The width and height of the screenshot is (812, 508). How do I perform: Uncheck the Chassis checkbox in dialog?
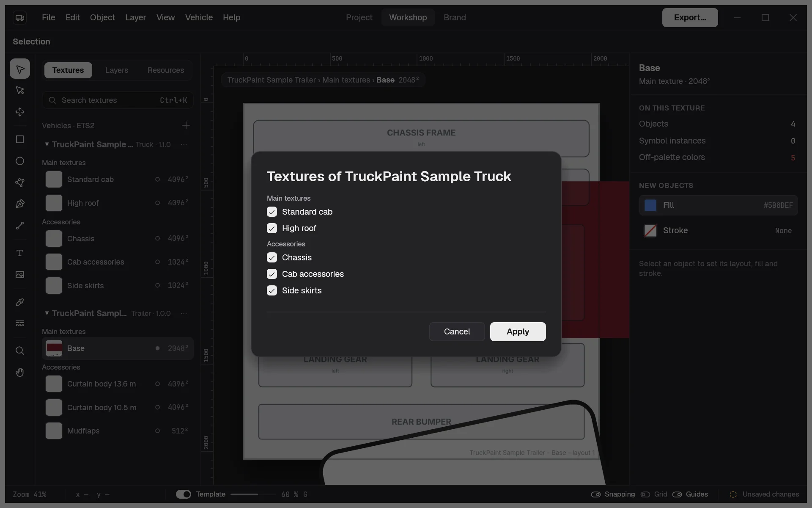coord(272,257)
